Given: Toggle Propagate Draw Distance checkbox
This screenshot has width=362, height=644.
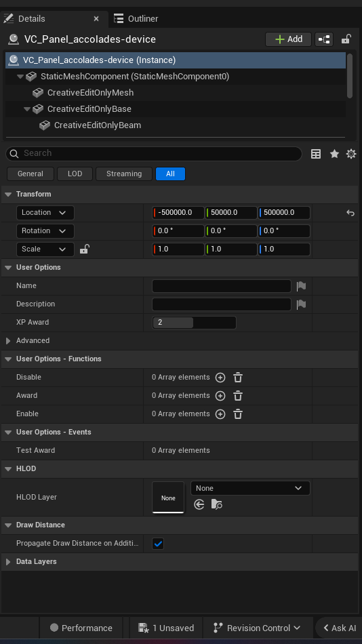Looking at the screenshot, I should (158, 544).
